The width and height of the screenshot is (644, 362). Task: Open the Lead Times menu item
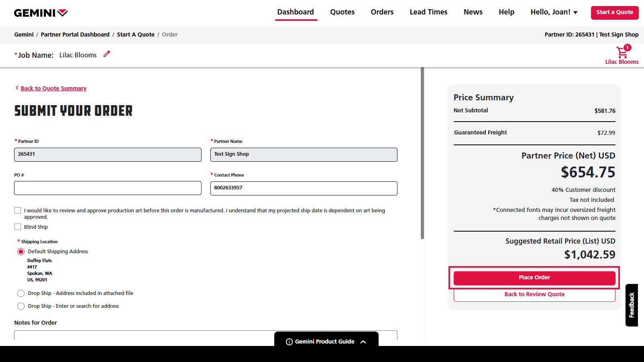(x=428, y=12)
